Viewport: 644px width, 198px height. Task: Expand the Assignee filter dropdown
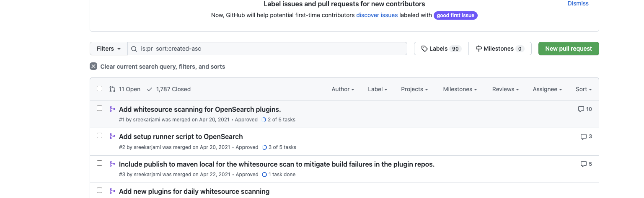[x=548, y=89]
